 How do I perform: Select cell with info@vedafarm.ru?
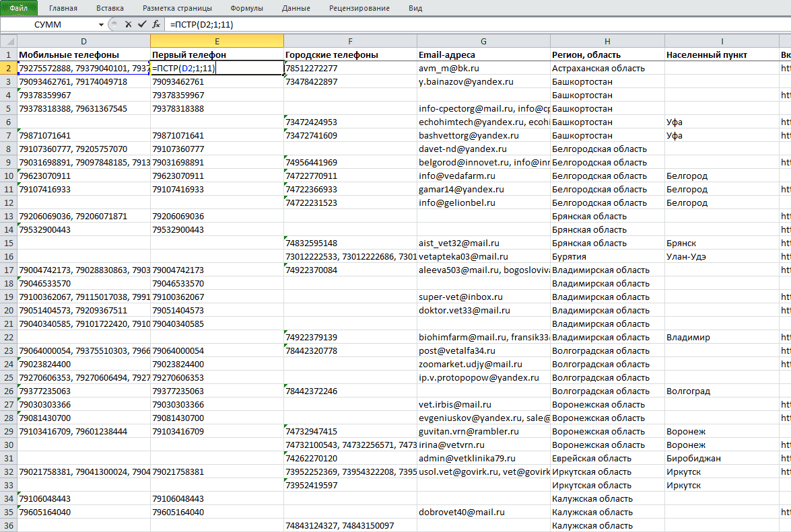point(483,176)
